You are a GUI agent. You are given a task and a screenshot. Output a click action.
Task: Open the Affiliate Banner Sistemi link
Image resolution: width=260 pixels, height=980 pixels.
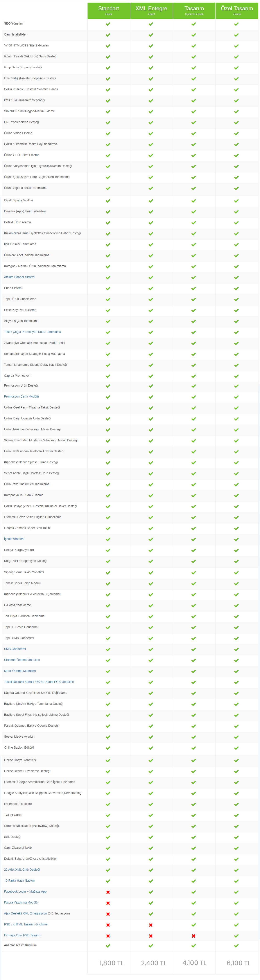point(19,277)
